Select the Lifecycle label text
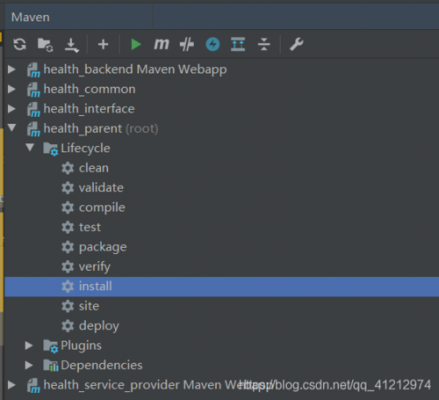Viewport: 439px width, 400px height. tap(85, 148)
